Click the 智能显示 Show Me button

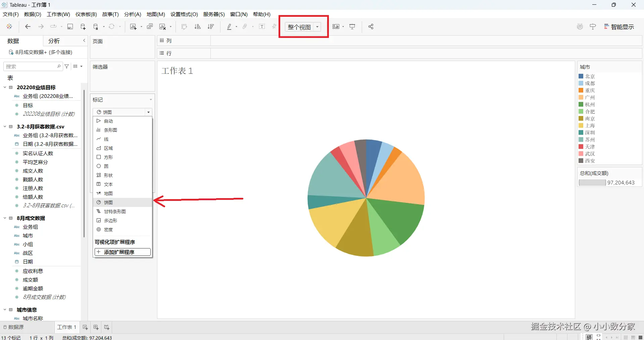619,27
